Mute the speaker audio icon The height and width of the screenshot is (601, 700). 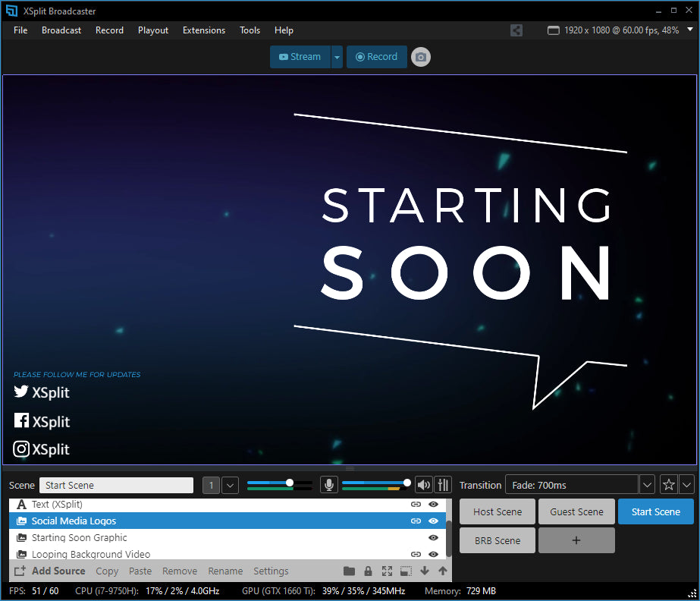pyautogui.click(x=423, y=485)
